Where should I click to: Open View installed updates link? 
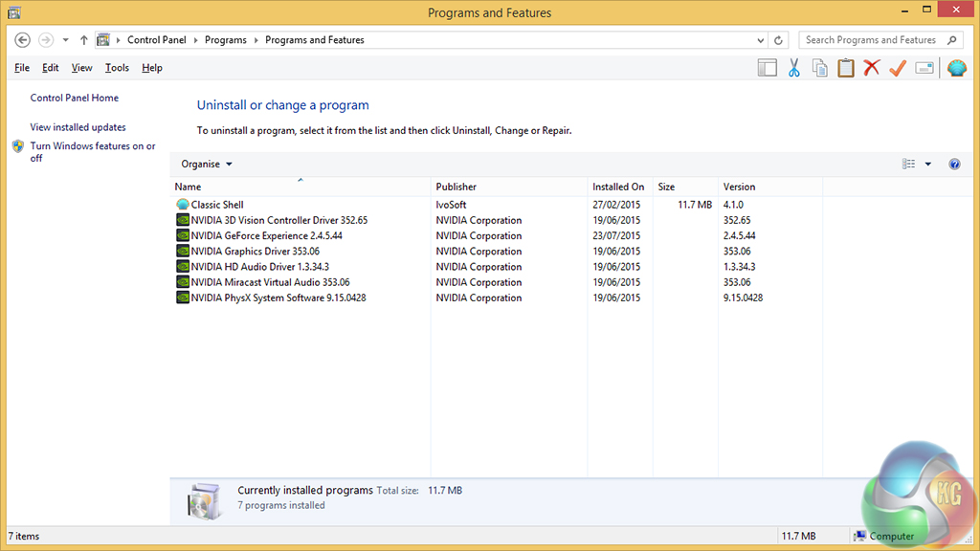point(78,127)
